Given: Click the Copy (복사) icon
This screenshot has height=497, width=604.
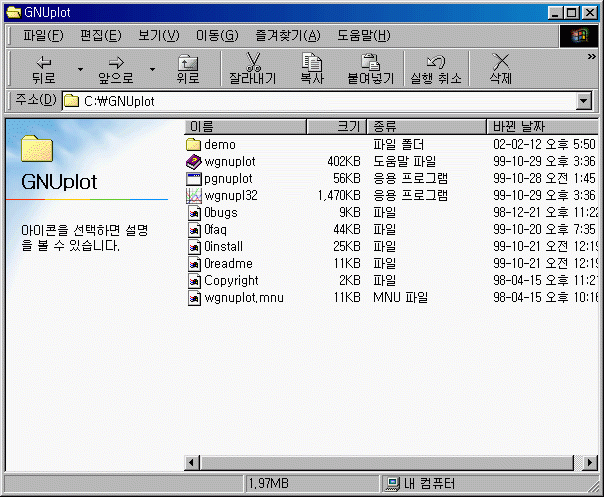Looking at the screenshot, I should tap(312, 62).
